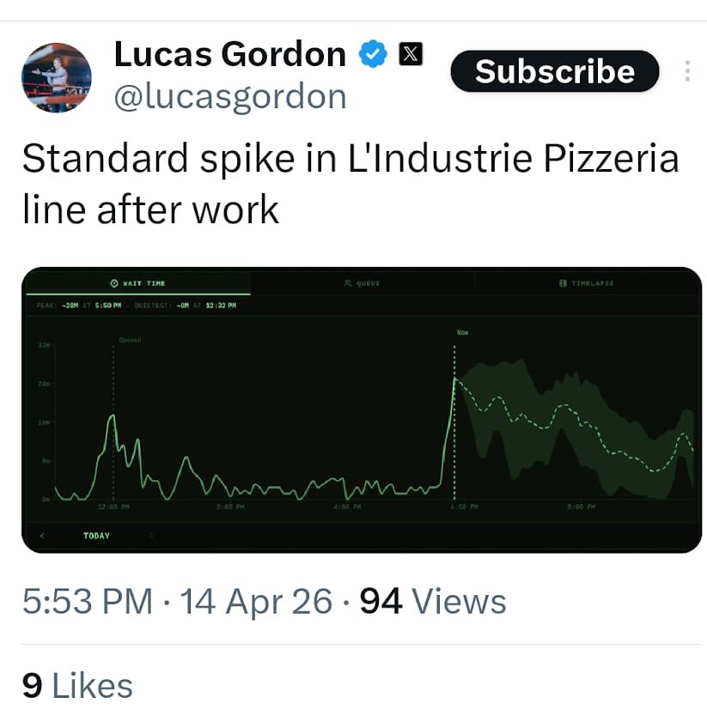This screenshot has height=728, width=707.
Task: Go to next day with right chevron
Action: click(151, 536)
